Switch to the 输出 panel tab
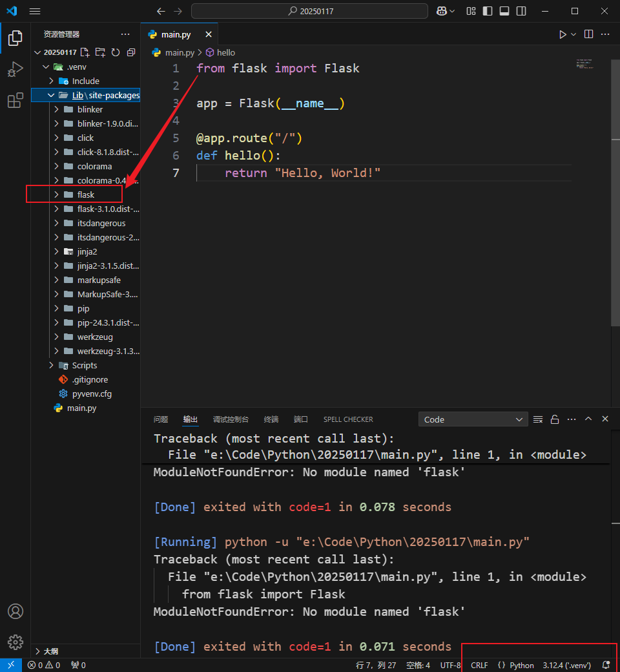The image size is (620, 672). (191, 419)
